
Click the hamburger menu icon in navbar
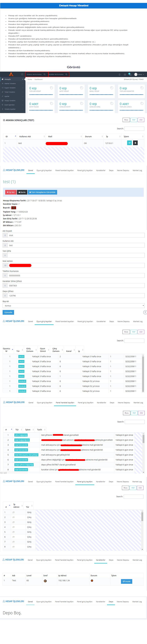(x=22, y=74)
